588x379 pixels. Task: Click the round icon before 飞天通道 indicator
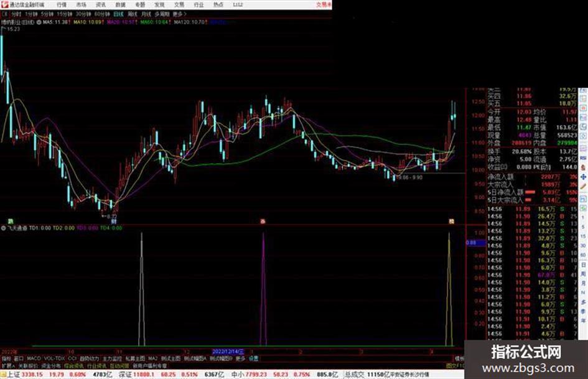[x=3, y=228]
